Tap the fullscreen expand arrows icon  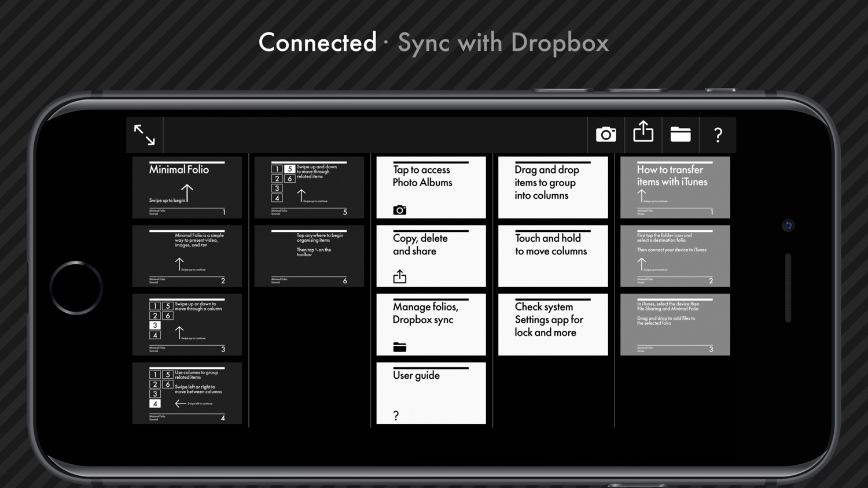tap(145, 135)
